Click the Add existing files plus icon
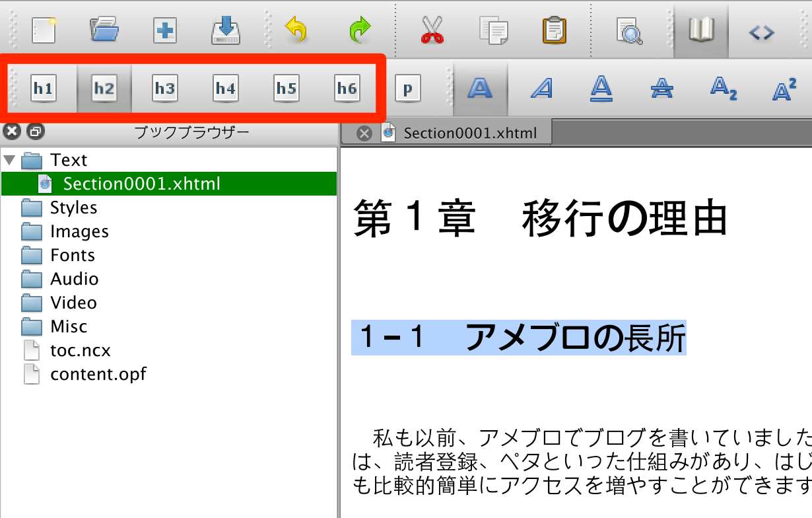Image resolution: width=812 pixels, height=518 pixels. click(x=165, y=30)
